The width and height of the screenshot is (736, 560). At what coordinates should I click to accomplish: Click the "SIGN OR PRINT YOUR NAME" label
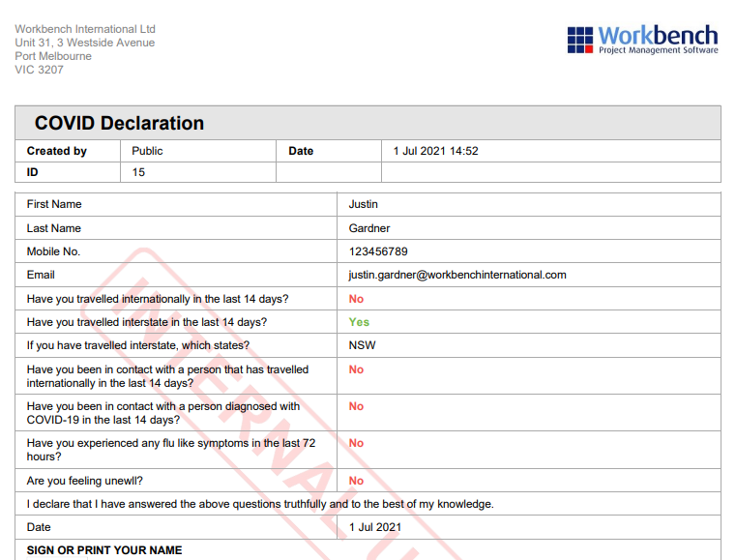click(x=104, y=550)
